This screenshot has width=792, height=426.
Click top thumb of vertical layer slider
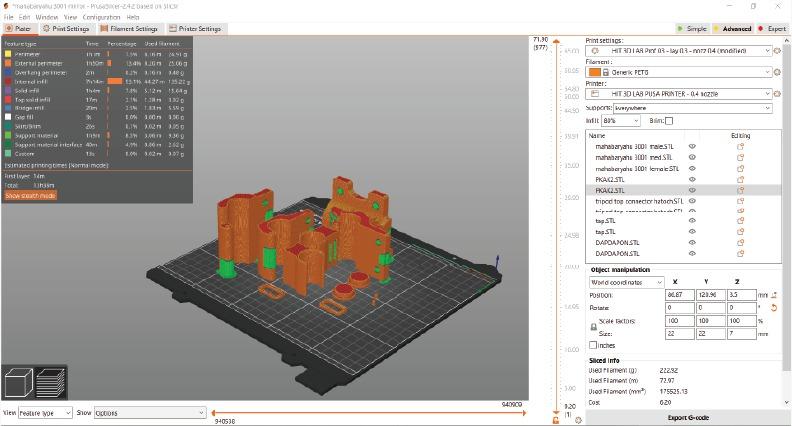556,41
